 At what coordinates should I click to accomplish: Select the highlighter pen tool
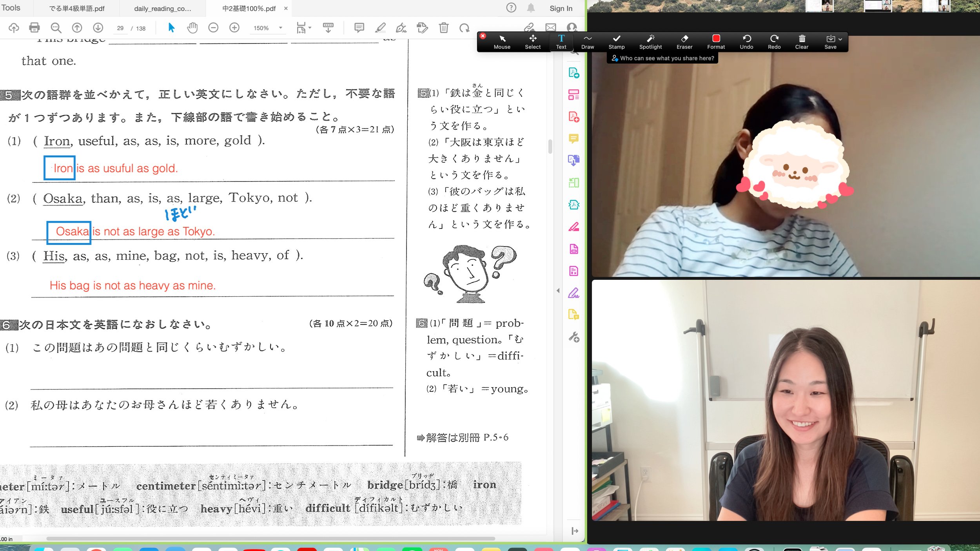(380, 27)
